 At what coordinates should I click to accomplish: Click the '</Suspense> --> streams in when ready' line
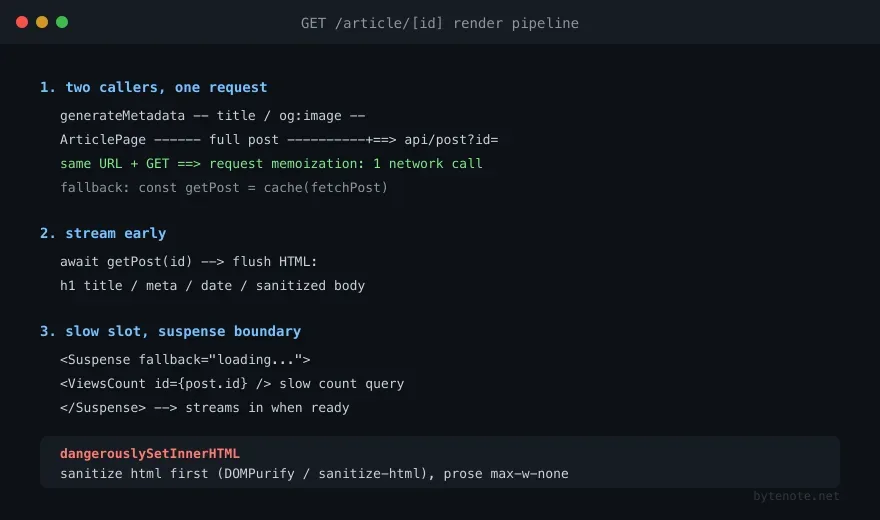click(204, 408)
